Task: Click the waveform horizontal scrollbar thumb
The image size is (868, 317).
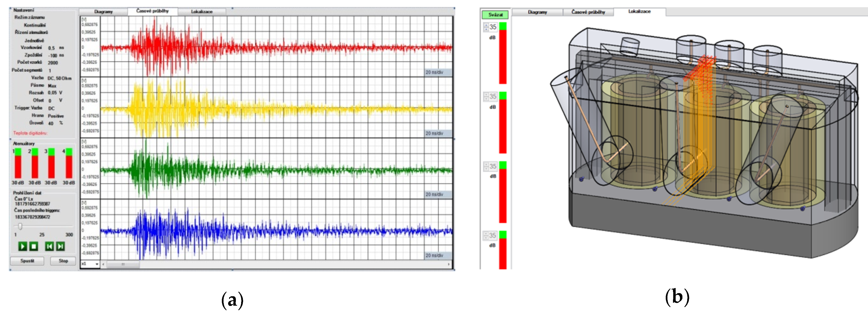Action: [123, 264]
